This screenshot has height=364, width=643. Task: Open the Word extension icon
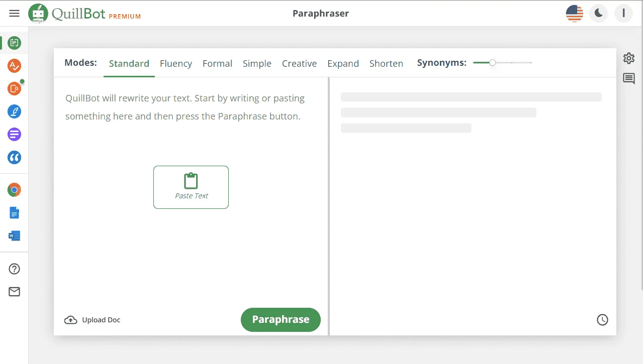point(15,235)
